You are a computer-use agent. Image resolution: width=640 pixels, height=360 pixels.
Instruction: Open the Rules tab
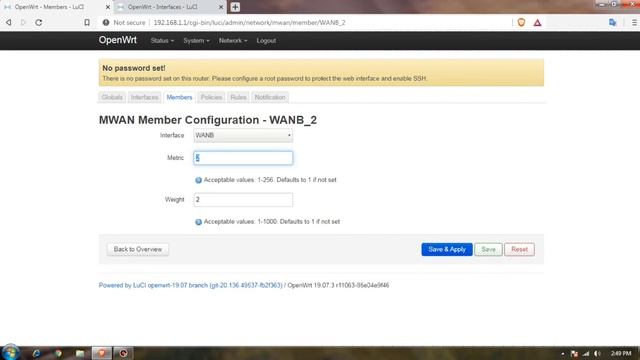238,97
